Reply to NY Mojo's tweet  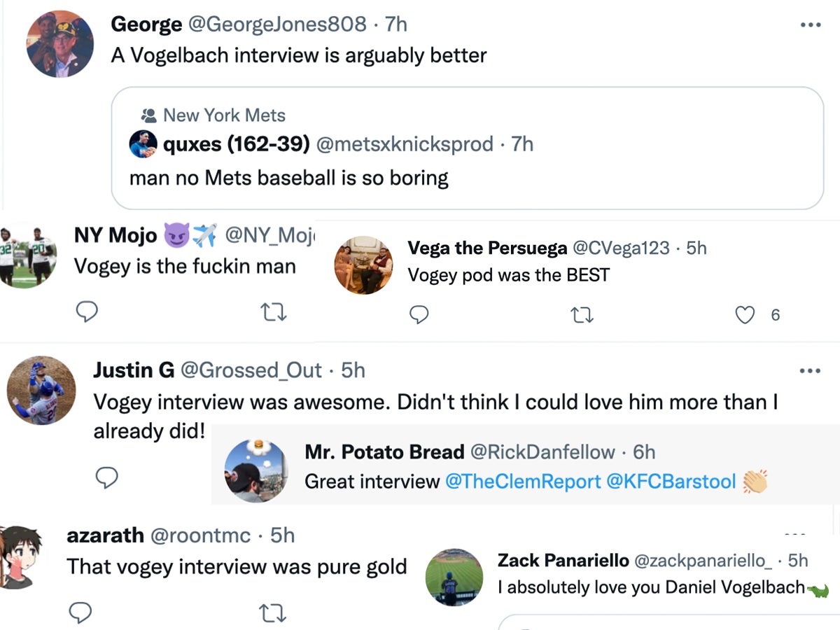[x=86, y=311]
